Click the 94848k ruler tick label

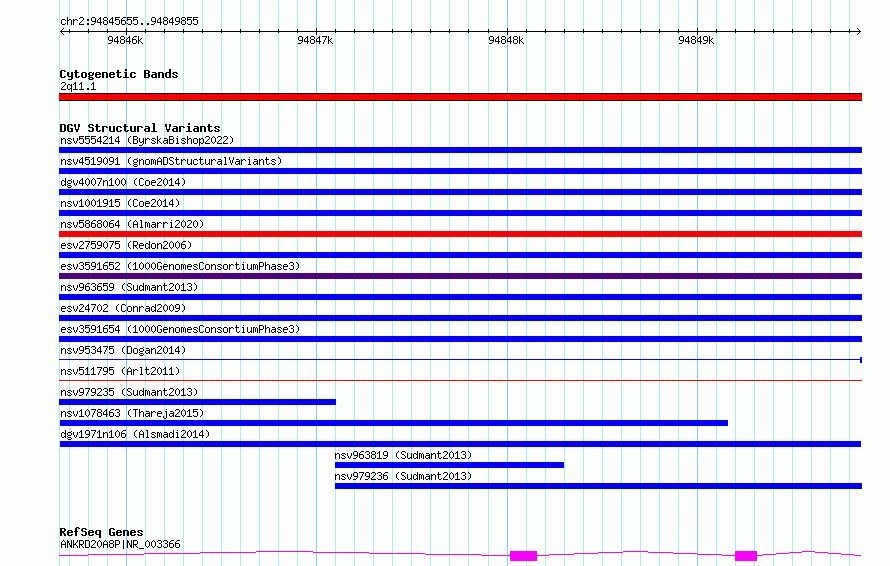coord(506,40)
